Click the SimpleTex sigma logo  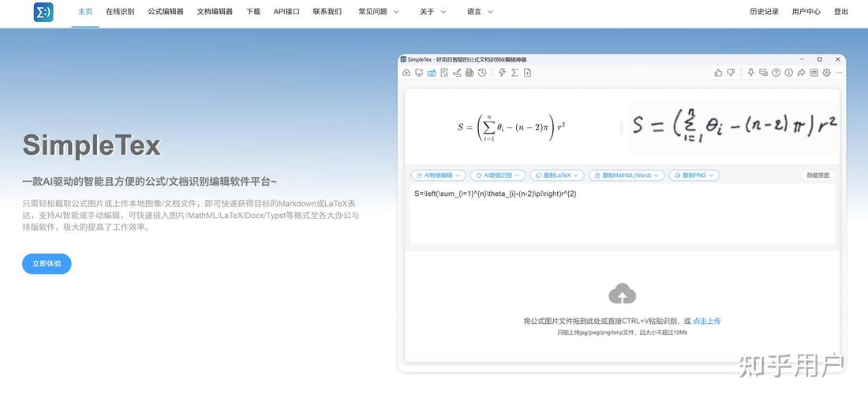coord(43,12)
